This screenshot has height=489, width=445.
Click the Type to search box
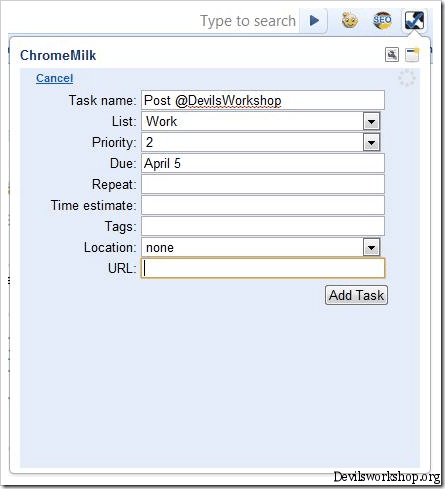pos(248,21)
